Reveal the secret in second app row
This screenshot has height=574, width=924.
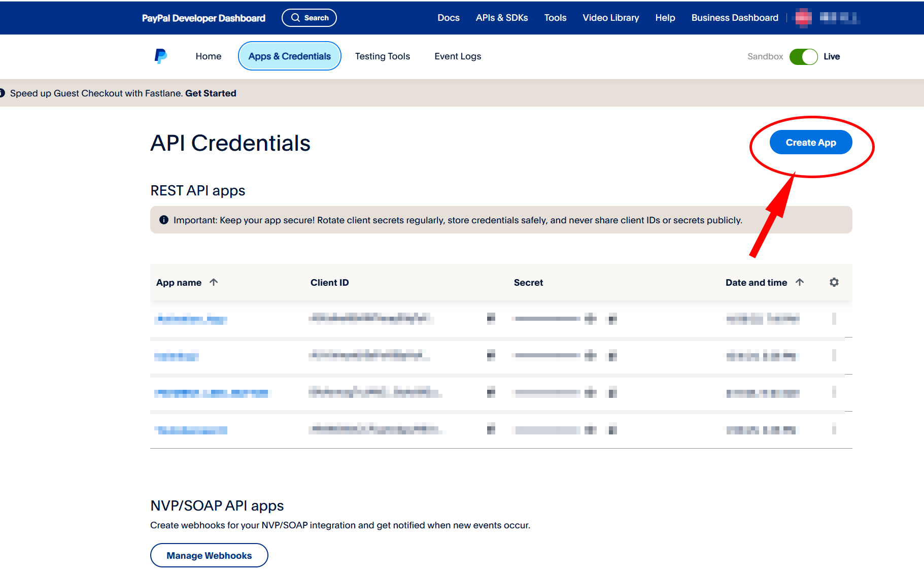click(590, 355)
